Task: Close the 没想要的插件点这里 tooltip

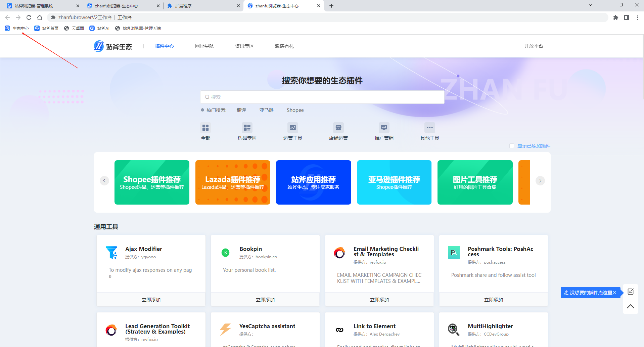Action: (615, 293)
